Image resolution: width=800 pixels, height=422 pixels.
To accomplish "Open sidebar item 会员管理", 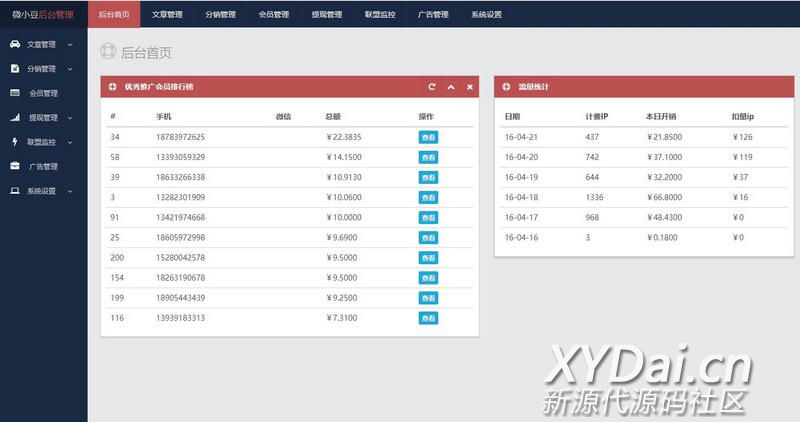I will [43, 93].
